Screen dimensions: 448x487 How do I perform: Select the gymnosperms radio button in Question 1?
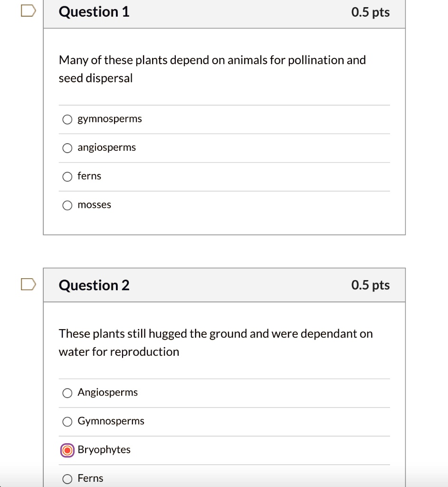67,119
